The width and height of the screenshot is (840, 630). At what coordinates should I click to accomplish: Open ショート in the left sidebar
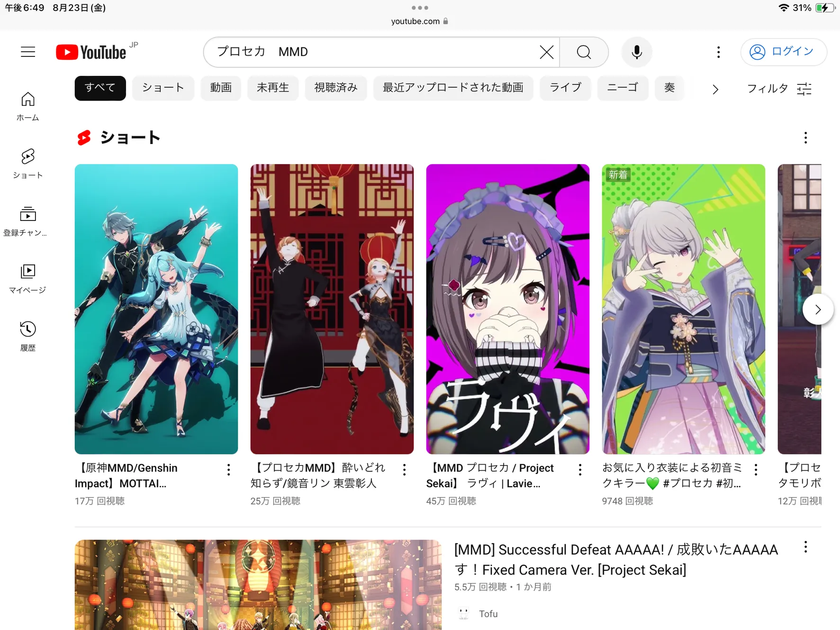click(x=27, y=164)
